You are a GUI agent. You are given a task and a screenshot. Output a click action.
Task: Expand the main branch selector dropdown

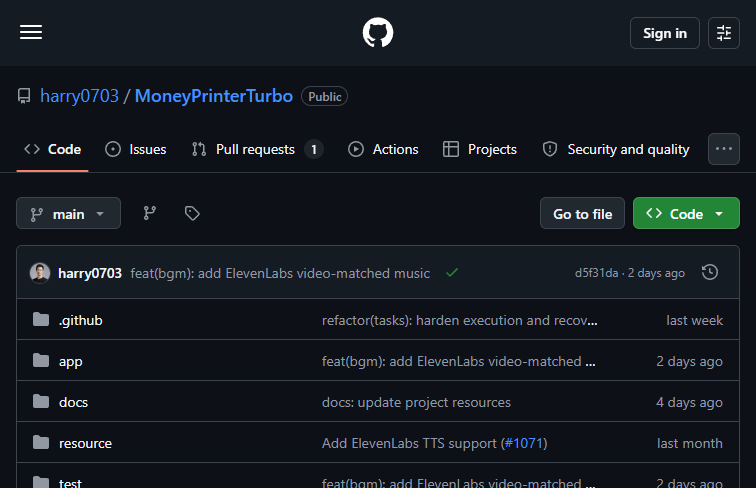point(68,213)
